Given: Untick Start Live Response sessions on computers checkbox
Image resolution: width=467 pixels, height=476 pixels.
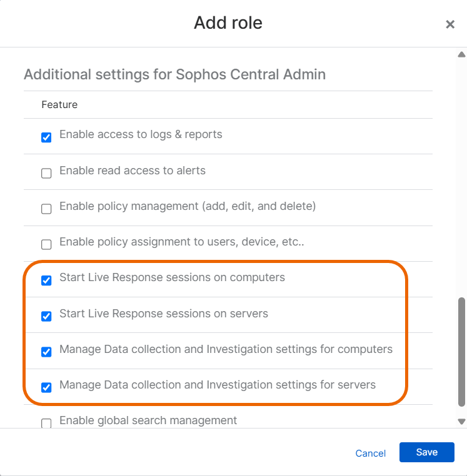Looking at the screenshot, I should click(46, 280).
